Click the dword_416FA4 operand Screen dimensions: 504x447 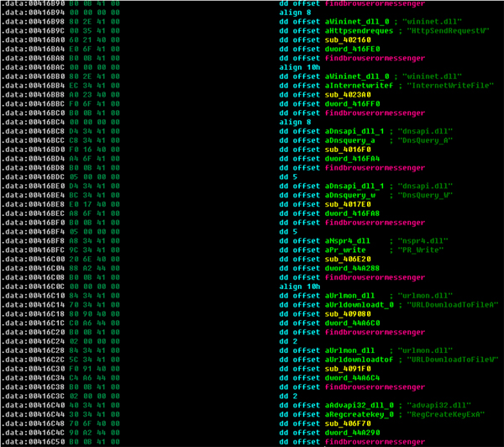(352, 159)
